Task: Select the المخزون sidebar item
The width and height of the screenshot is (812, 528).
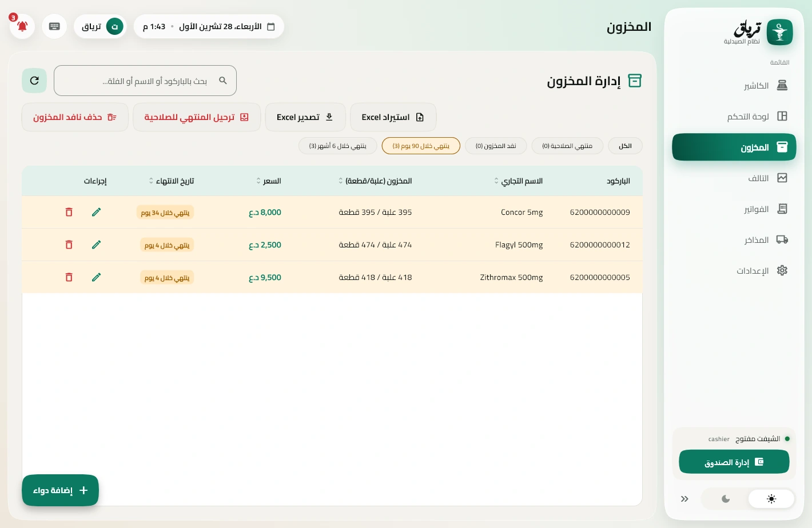Action: [734, 147]
